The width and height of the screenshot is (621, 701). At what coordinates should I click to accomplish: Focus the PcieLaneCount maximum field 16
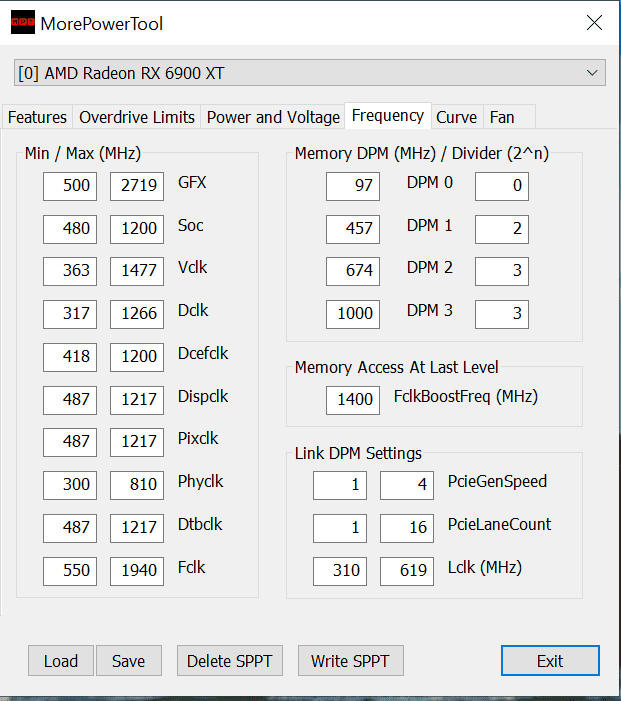(x=407, y=528)
